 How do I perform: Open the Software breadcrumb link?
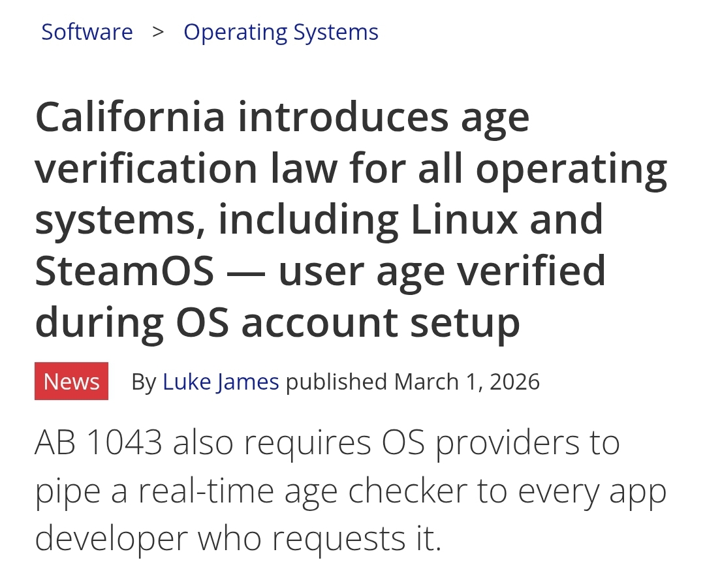click(x=87, y=32)
